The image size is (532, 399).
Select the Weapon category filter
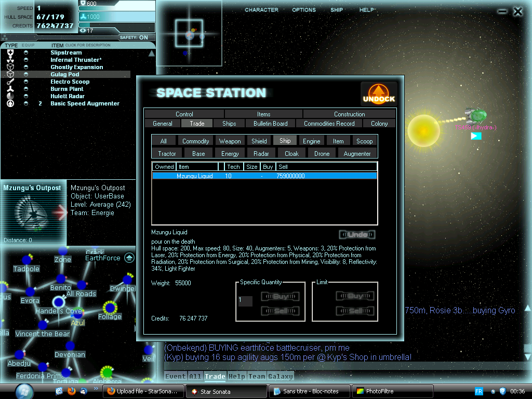coord(230,141)
